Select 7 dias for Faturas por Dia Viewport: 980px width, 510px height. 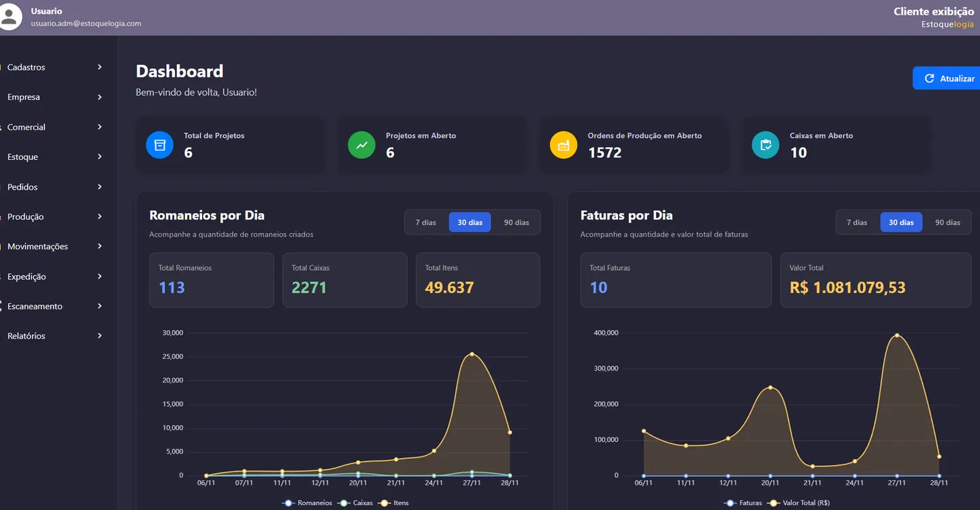[x=857, y=222]
